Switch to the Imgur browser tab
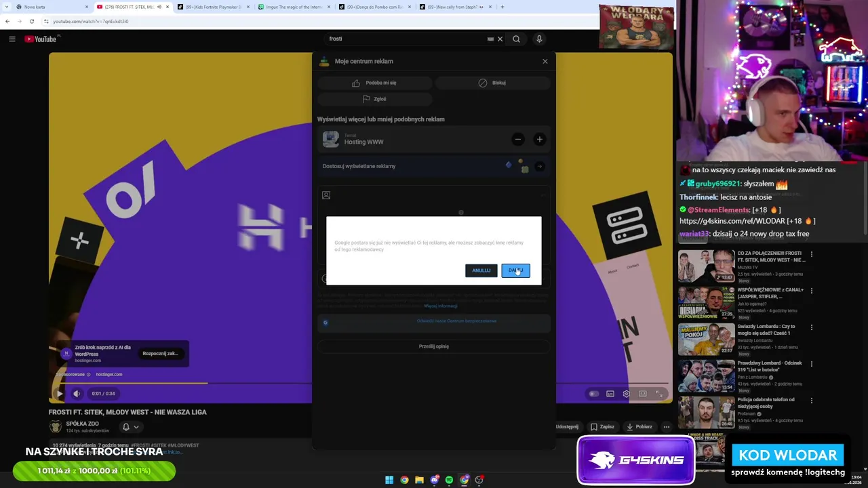The width and height of the screenshot is (868, 488). (x=295, y=7)
